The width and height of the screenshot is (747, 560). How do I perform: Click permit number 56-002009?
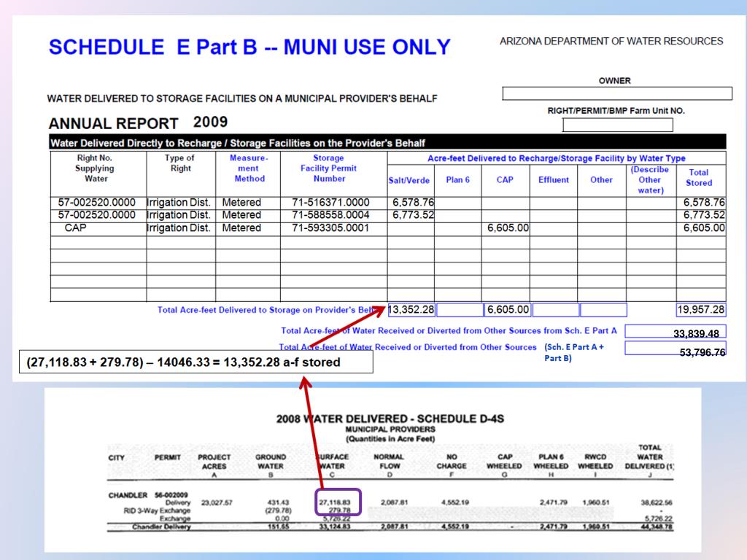click(x=171, y=495)
